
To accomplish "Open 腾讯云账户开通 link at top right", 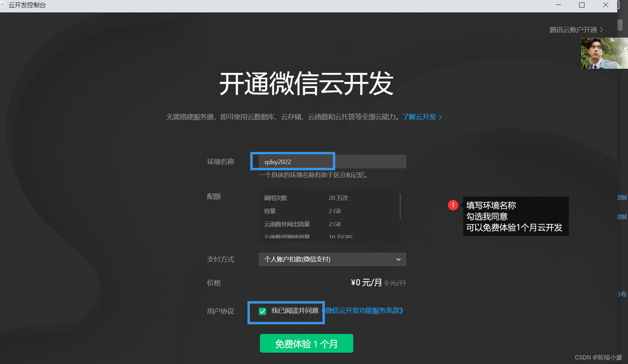I will pyautogui.click(x=576, y=30).
